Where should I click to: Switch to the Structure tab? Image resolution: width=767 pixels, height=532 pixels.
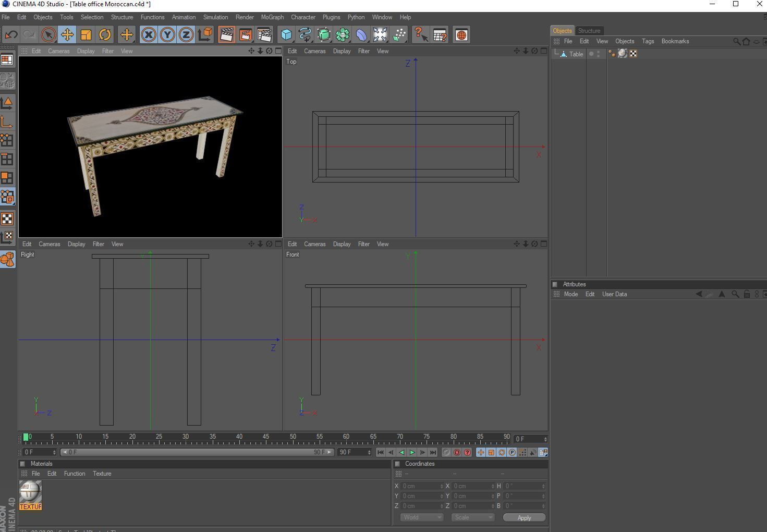(589, 31)
